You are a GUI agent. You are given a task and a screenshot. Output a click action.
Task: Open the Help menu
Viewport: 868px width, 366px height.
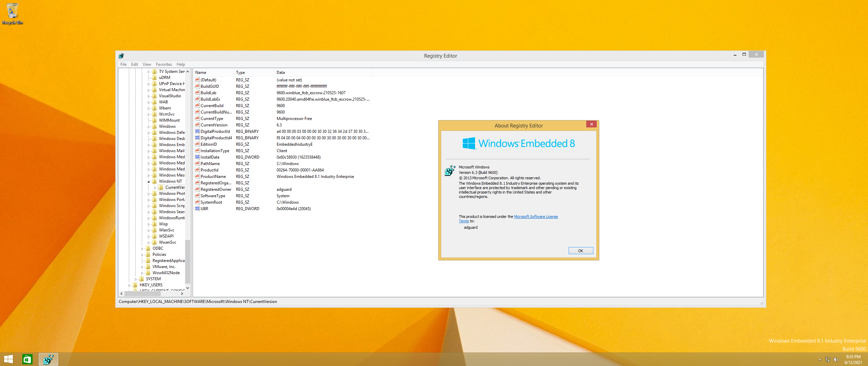click(x=181, y=64)
